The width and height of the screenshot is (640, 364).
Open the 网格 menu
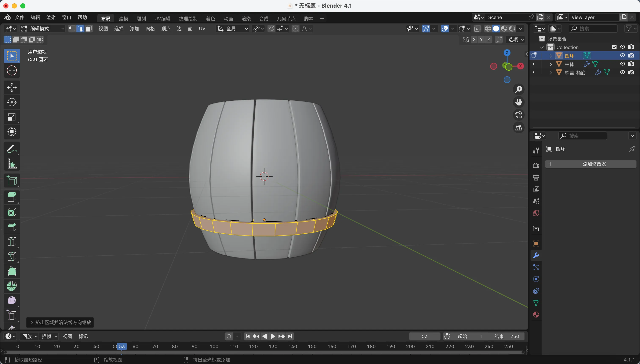click(150, 29)
